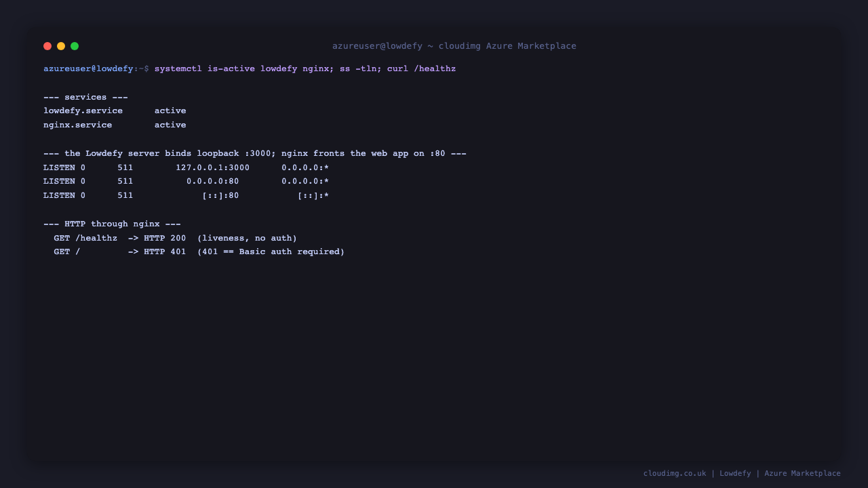This screenshot has height=488, width=868.
Task: Click the 'HTTP 401' response code
Action: (165, 251)
